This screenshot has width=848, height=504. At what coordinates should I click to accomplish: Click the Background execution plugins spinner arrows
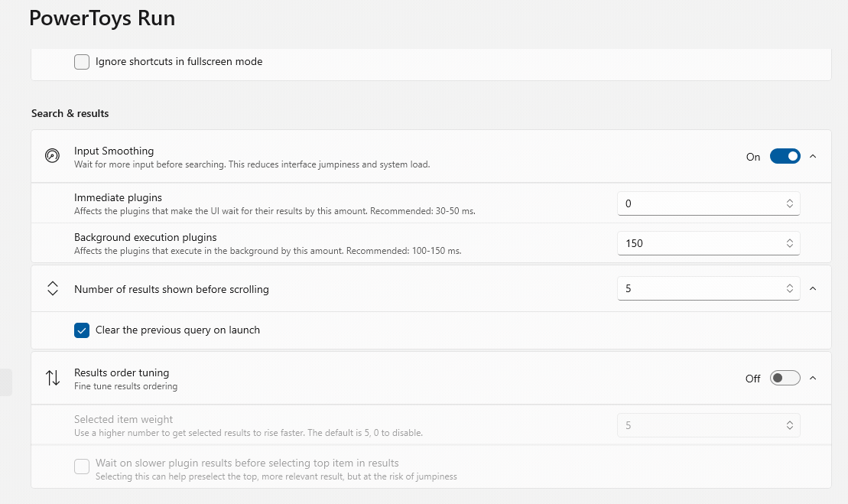789,243
